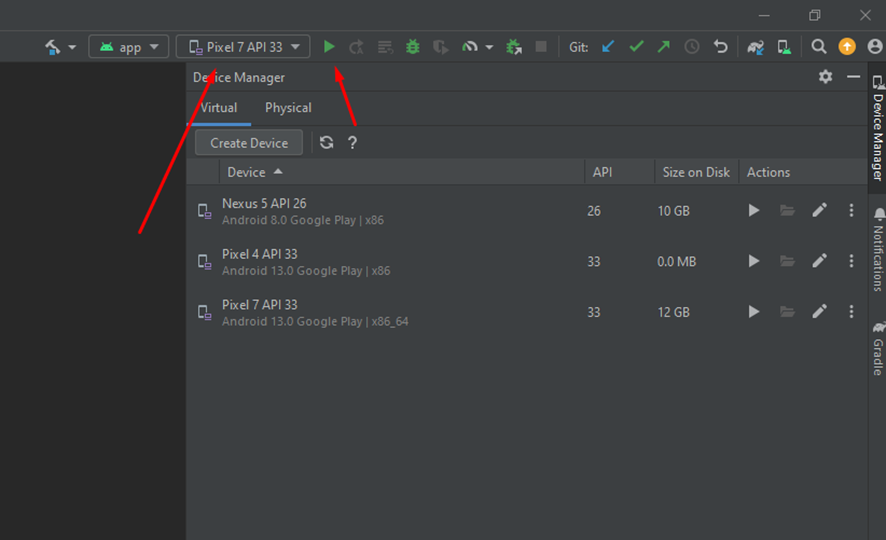Open more actions for Pixel 4 API 33
The width and height of the screenshot is (886, 540).
pyautogui.click(x=851, y=261)
